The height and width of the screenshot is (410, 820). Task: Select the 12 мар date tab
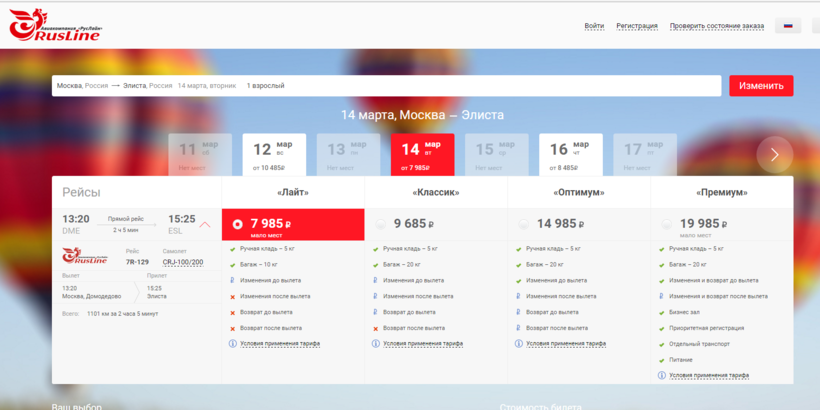click(x=273, y=155)
